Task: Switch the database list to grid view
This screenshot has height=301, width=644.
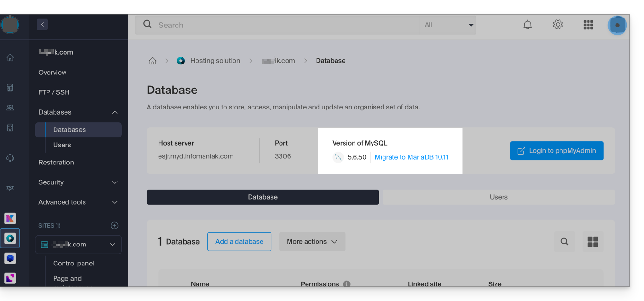Action: click(593, 242)
